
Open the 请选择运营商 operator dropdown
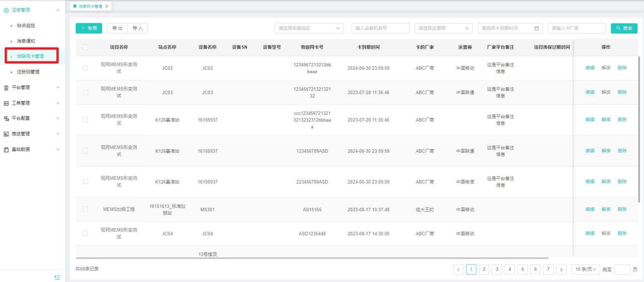pos(444,28)
